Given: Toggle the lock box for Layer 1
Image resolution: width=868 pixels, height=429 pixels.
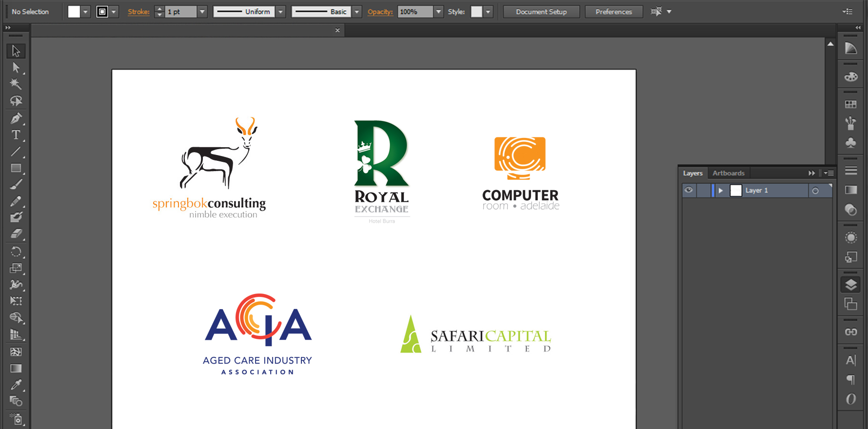Looking at the screenshot, I should (x=703, y=190).
